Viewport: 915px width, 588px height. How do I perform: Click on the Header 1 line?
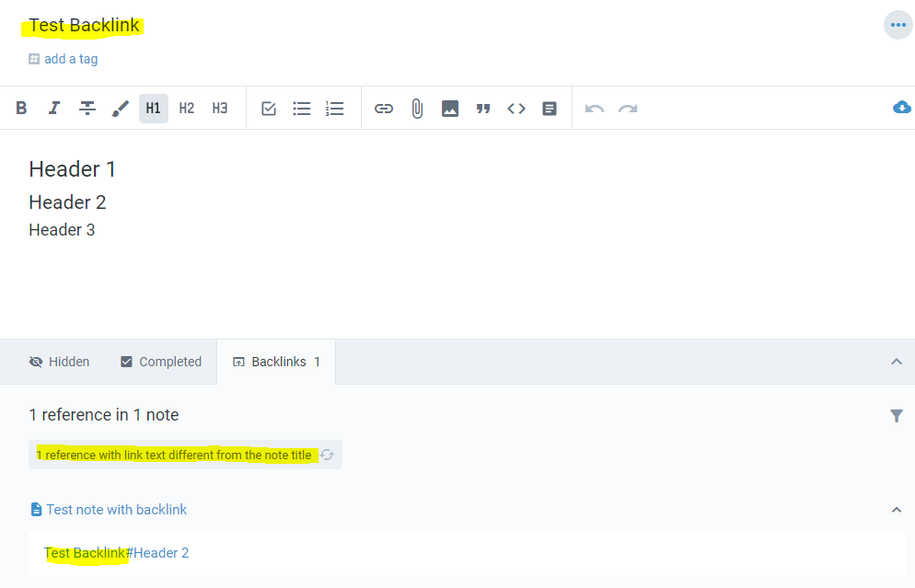click(x=73, y=169)
